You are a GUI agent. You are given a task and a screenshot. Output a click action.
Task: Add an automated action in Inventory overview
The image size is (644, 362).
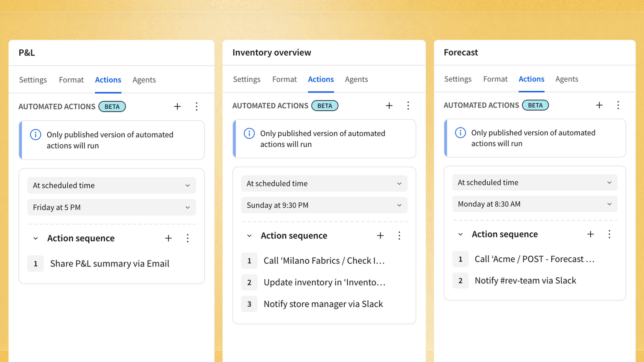pyautogui.click(x=389, y=106)
